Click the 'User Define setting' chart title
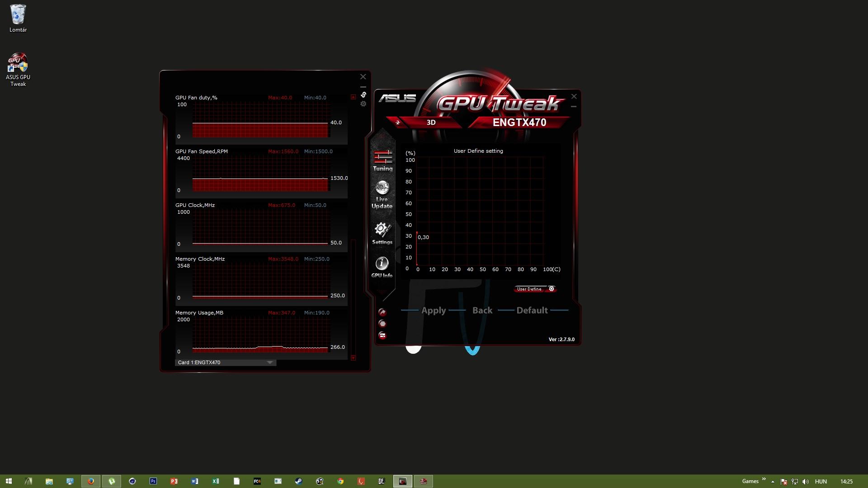Viewport: 868px width, 488px height. point(478,151)
